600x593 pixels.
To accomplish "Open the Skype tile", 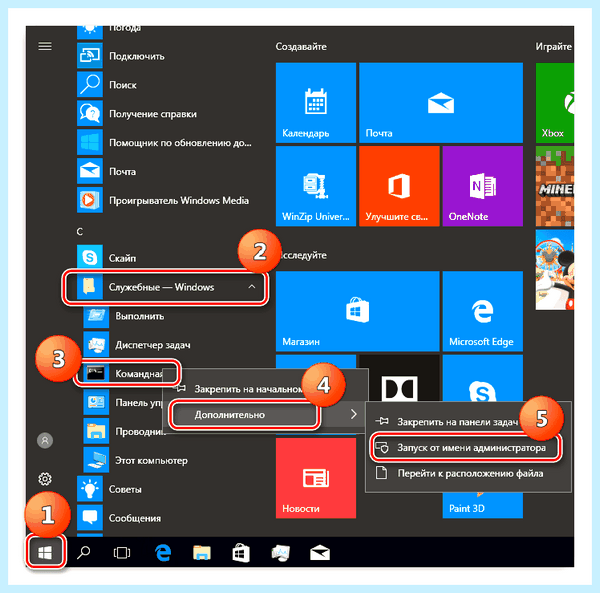I will pyautogui.click(x=483, y=378).
